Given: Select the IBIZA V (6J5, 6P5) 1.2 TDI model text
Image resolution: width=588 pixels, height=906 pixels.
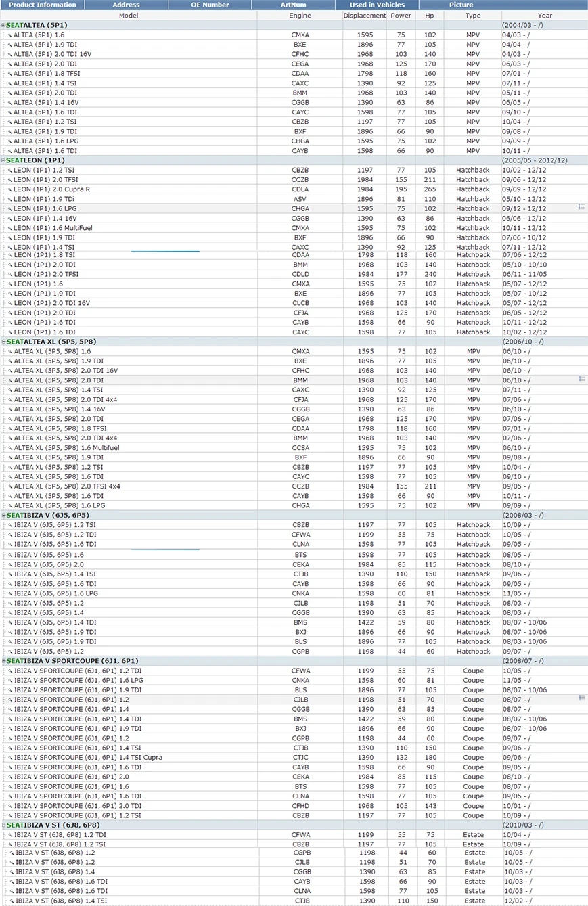Looking at the screenshot, I should pyautogui.click(x=55, y=535).
